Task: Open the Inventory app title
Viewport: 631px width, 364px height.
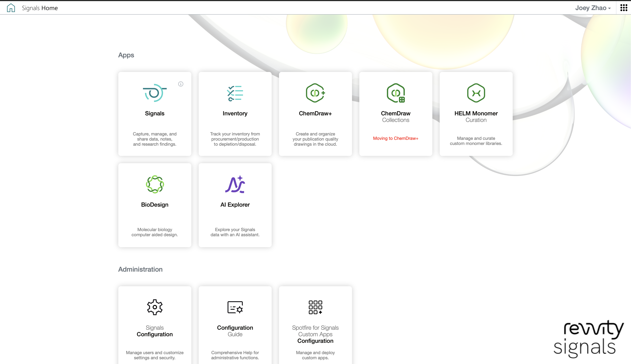Action: tap(235, 114)
